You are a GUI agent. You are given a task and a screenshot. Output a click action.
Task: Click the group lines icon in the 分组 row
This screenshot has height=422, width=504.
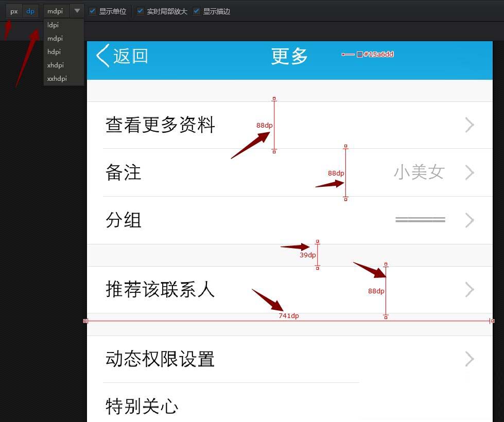420,219
